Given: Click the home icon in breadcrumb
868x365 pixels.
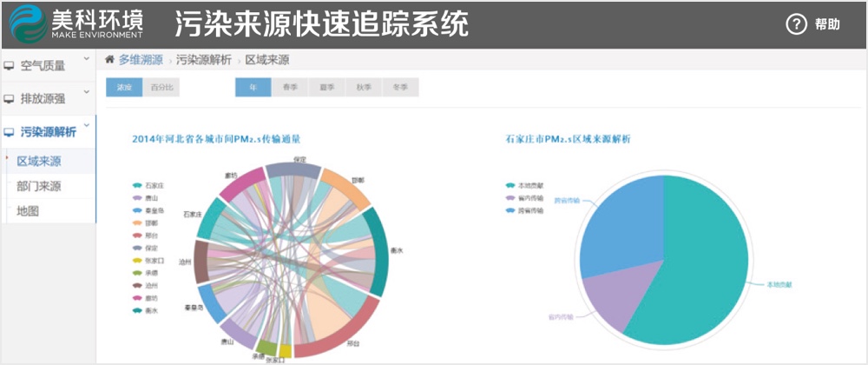Looking at the screenshot, I should tap(109, 60).
